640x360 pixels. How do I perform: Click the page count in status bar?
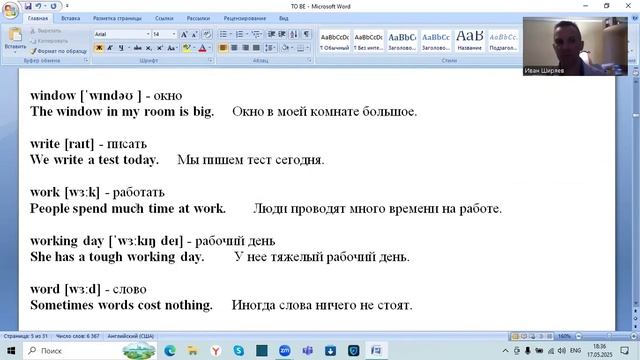pos(26,336)
